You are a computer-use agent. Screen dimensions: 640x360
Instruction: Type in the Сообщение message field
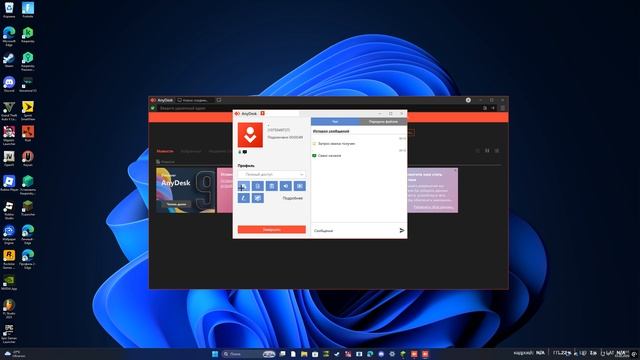coord(354,231)
